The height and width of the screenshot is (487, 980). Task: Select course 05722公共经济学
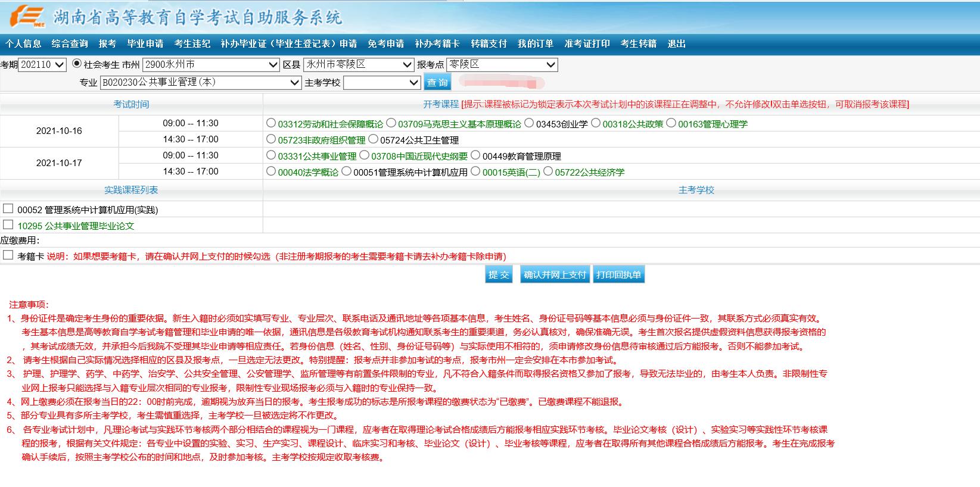pyautogui.click(x=548, y=171)
